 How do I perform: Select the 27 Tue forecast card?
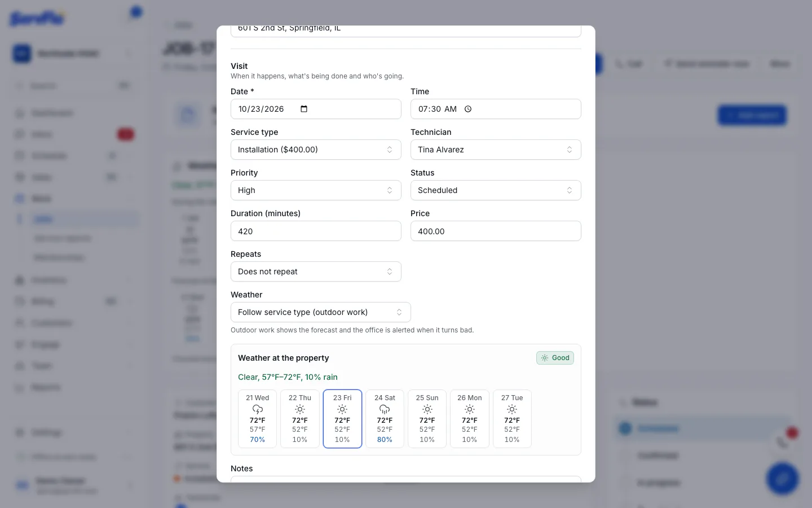click(x=512, y=419)
